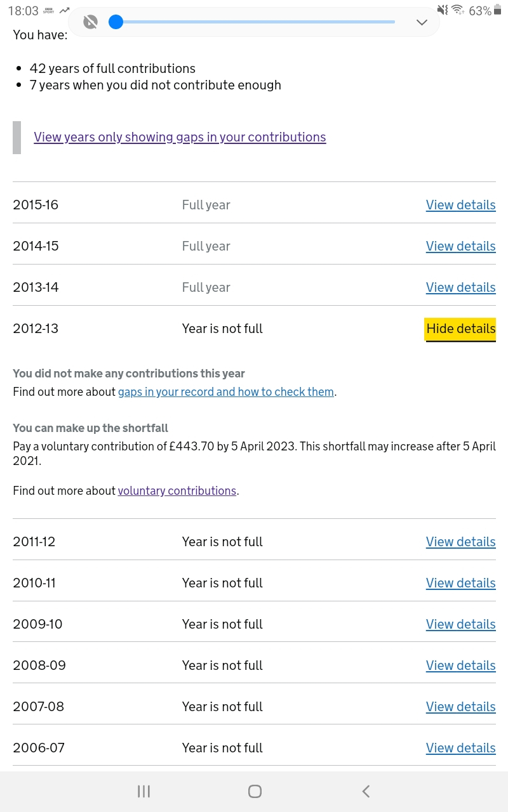Screen dimensions: 508x812
Task: Follow the voluntary contributions link
Action: pos(177,491)
